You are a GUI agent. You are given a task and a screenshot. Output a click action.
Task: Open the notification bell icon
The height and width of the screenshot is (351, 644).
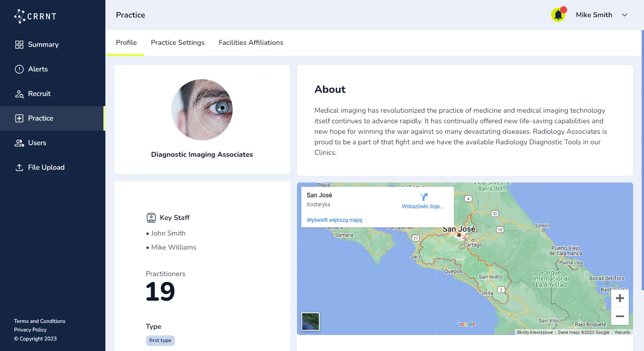click(558, 15)
